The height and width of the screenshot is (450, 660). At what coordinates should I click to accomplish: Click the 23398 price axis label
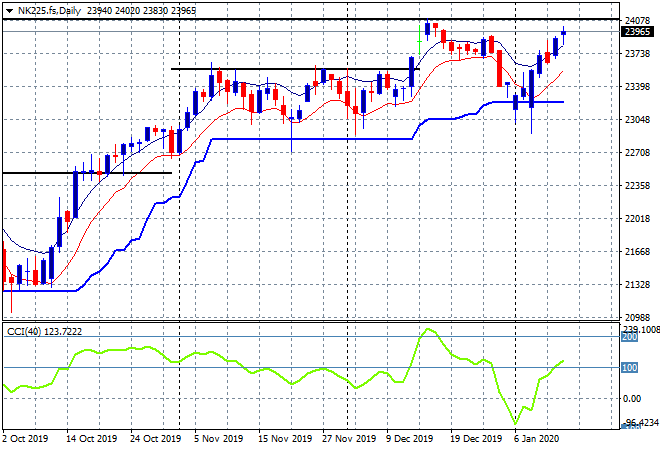click(x=638, y=87)
